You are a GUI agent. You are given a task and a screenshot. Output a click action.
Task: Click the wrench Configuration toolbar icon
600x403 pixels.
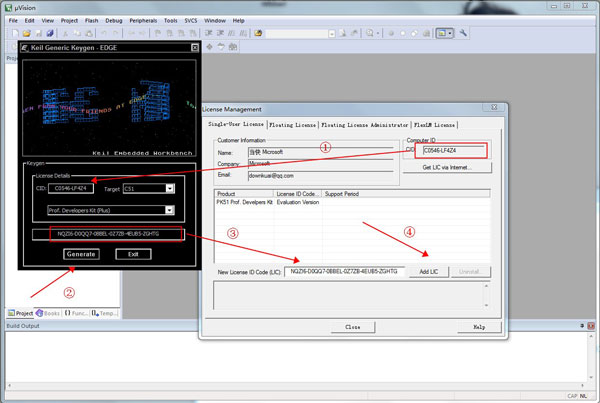point(463,33)
